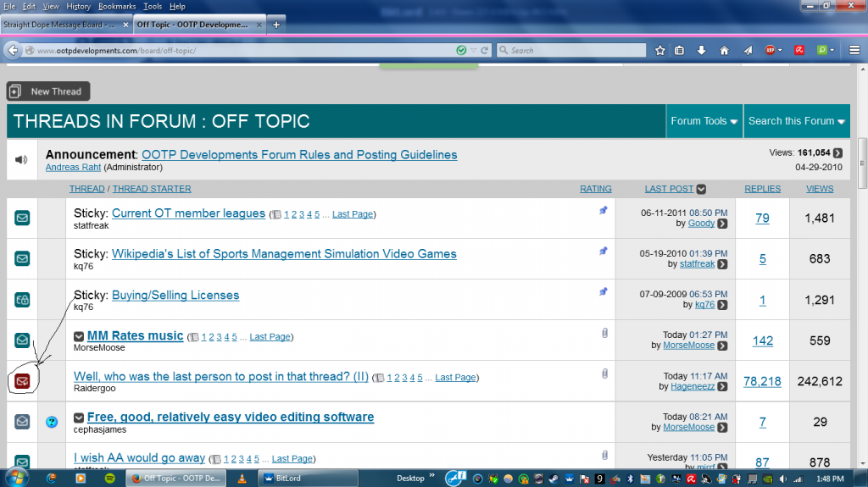Image resolution: width=868 pixels, height=487 pixels.
Task: Close the Off Topic - OOTP tab
Action: pyautogui.click(x=259, y=25)
